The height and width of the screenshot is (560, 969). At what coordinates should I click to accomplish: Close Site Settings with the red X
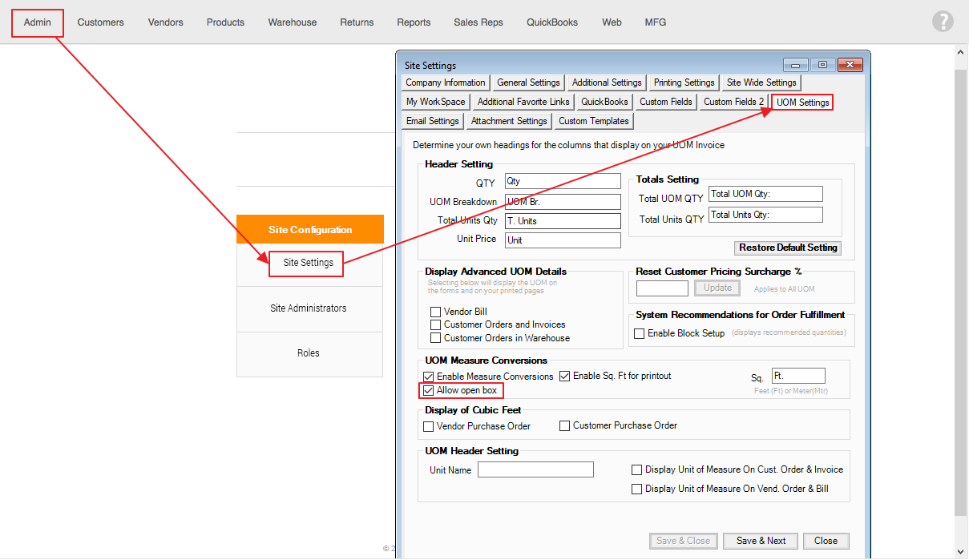pos(849,66)
